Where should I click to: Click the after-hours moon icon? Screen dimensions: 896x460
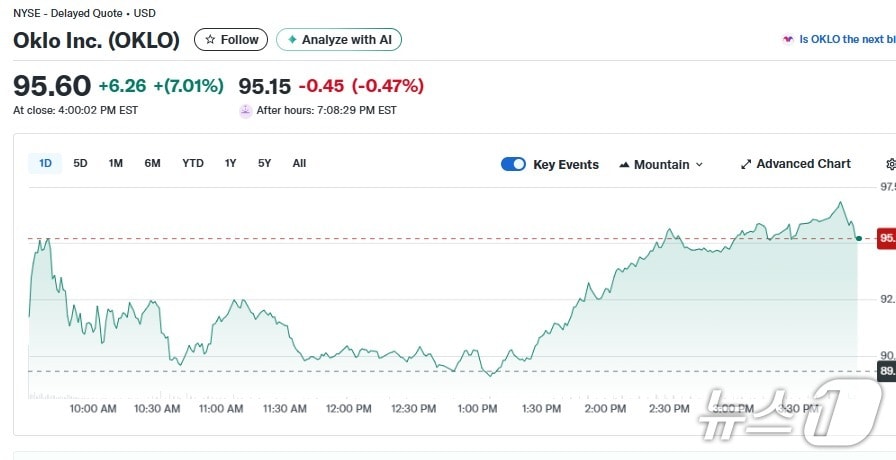point(245,110)
